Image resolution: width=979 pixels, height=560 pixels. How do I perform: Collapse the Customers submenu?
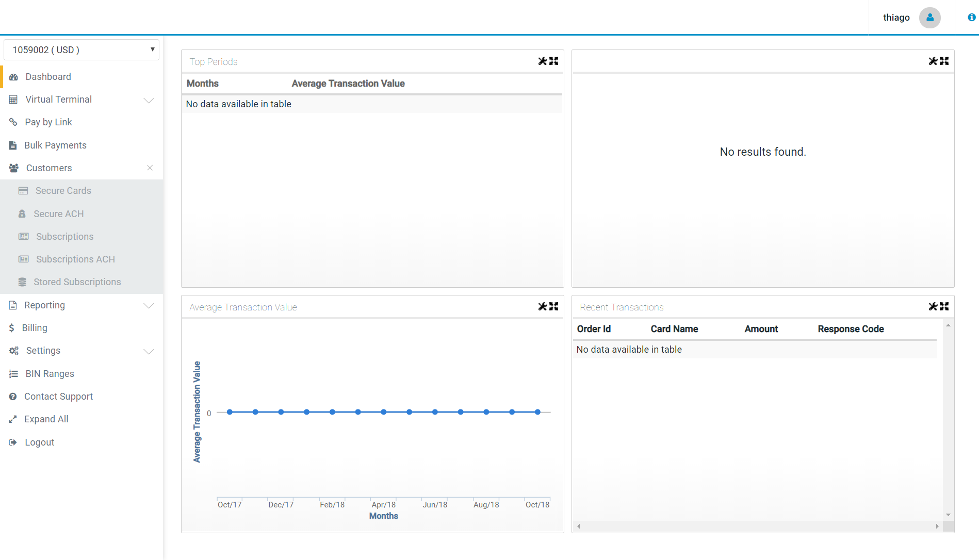click(150, 168)
